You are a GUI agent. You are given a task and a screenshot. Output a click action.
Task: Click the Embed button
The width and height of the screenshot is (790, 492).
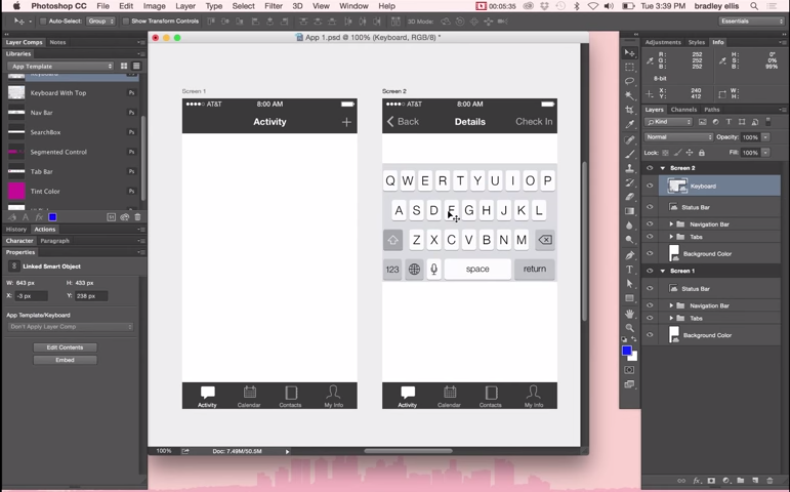pos(65,360)
